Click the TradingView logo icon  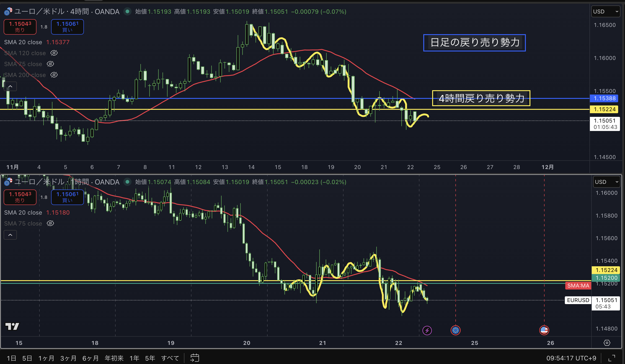point(12,326)
